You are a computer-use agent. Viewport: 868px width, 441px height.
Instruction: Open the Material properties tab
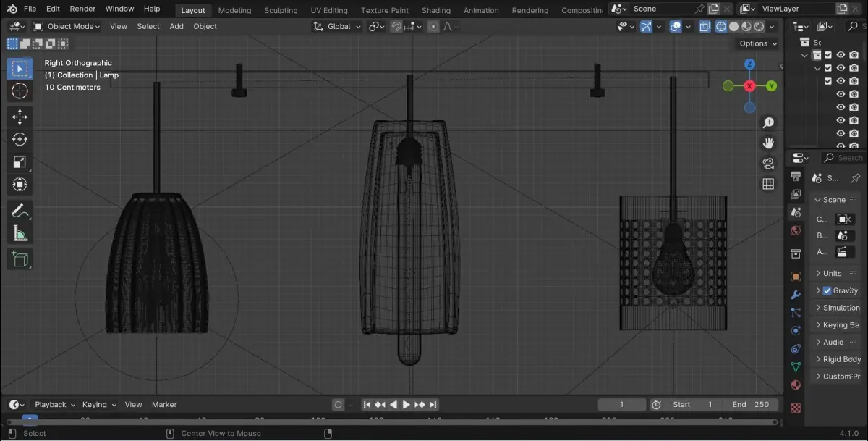coord(796,385)
